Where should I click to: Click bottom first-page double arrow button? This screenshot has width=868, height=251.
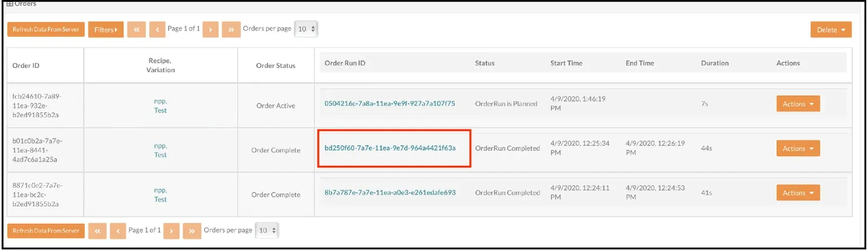[97, 231]
